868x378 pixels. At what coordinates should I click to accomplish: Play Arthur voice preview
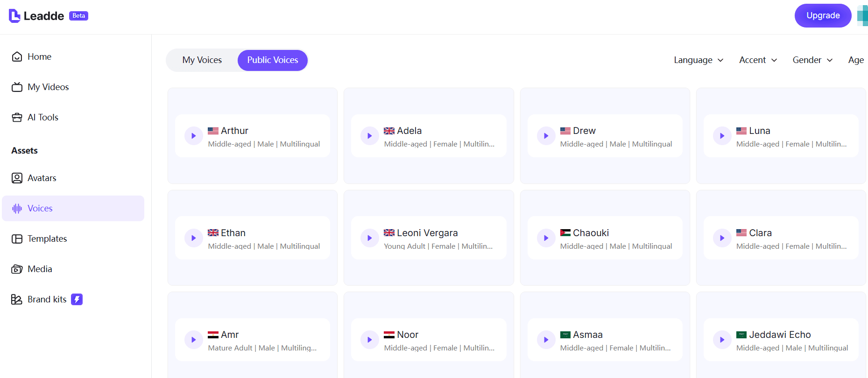click(193, 136)
